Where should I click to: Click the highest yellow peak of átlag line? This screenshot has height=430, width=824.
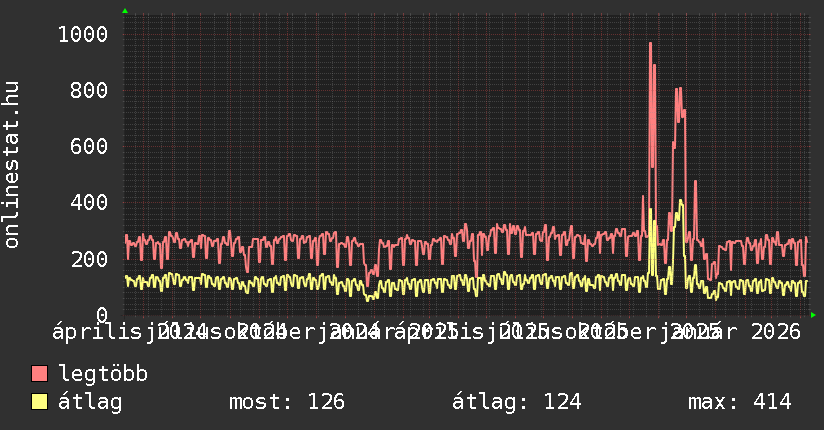(x=680, y=201)
